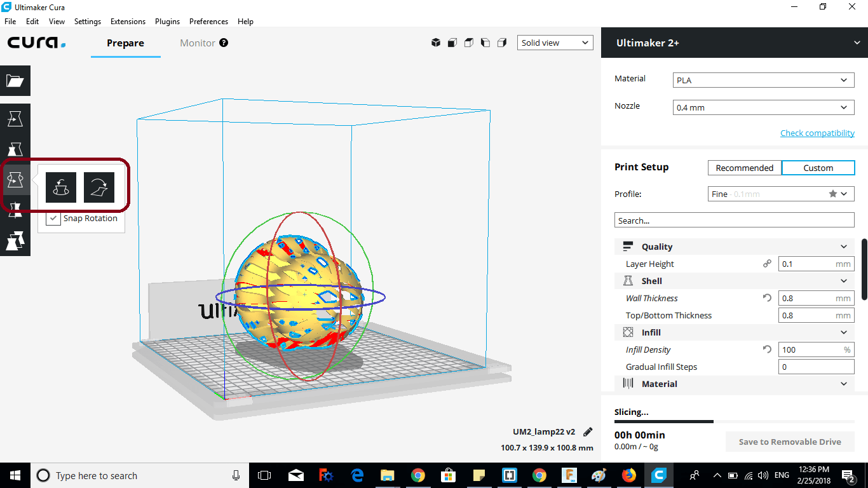This screenshot has width=868, height=488.
Task: Switch camera to left view cube
Action: [485, 43]
